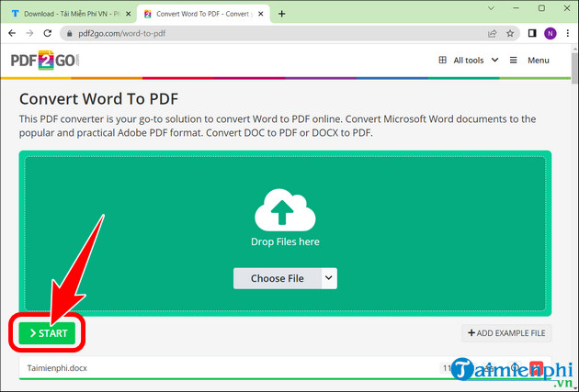The height and width of the screenshot is (392, 579).
Task: Open the tab search chevron
Action: [491, 8]
